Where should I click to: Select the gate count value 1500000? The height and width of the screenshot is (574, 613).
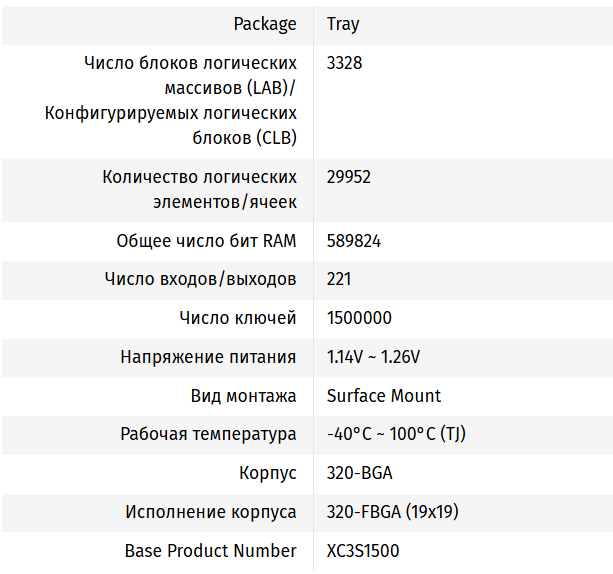[x=359, y=318]
